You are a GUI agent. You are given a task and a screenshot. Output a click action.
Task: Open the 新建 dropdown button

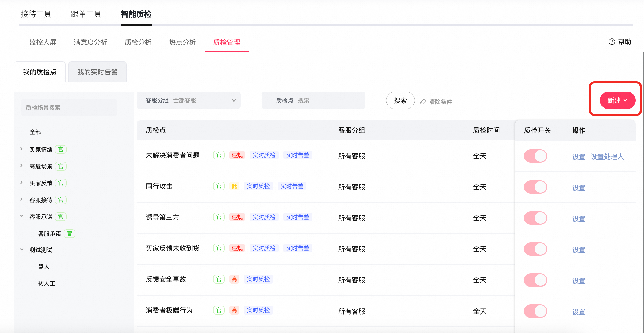click(x=618, y=100)
